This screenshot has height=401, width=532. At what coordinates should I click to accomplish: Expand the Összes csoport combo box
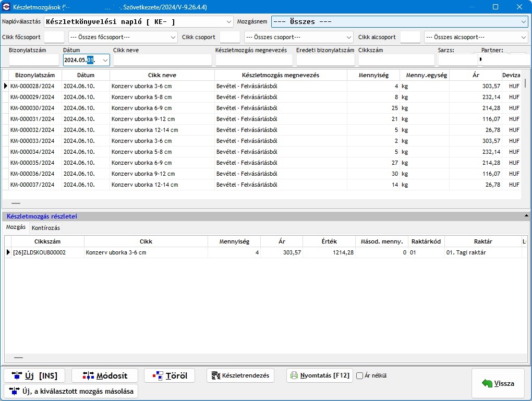click(x=349, y=38)
